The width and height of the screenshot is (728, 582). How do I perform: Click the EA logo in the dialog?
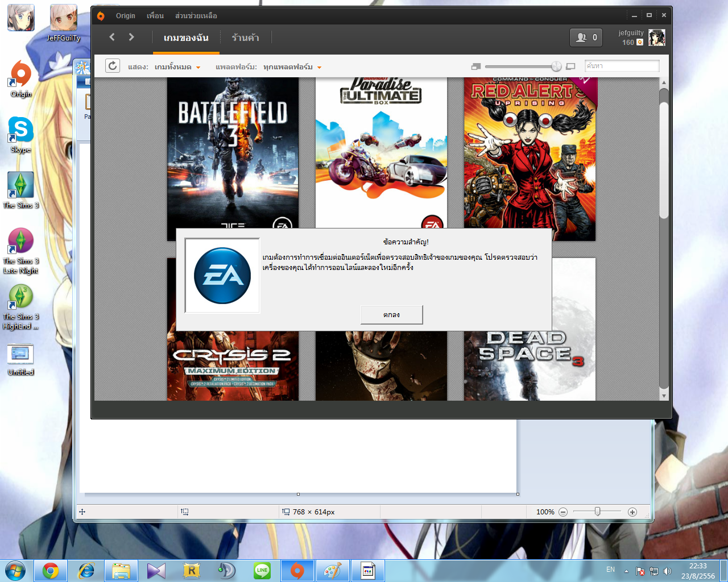coord(222,276)
